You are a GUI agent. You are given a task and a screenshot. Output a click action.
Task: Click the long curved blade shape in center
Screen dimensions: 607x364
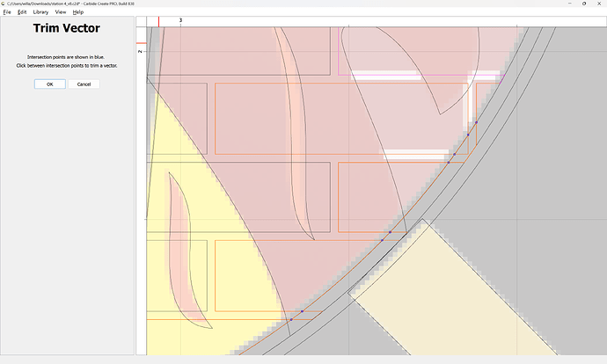click(x=297, y=132)
